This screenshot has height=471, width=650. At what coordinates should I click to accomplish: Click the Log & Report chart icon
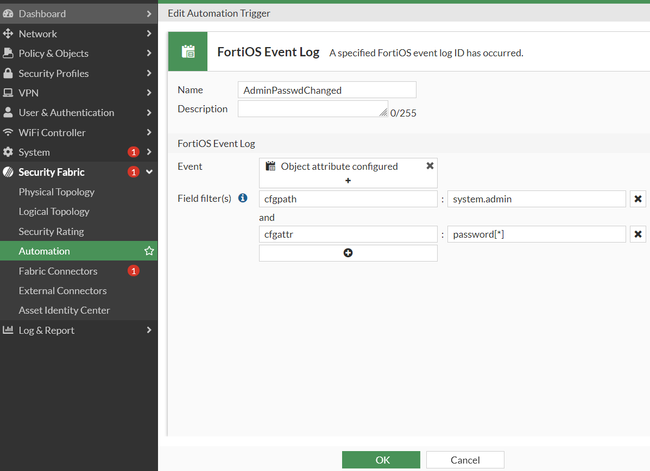coord(8,330)
